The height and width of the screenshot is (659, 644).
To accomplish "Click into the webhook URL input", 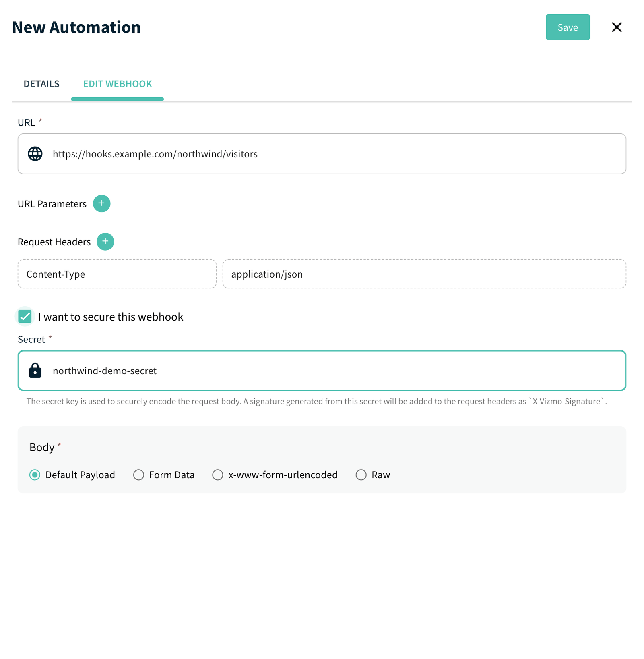I will 322,154.
